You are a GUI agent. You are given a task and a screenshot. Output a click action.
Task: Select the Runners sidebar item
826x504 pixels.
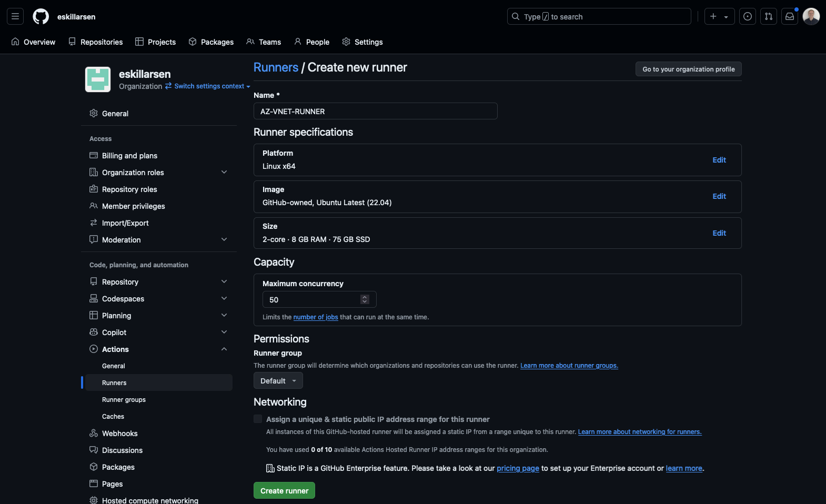(x=159, y=382)
